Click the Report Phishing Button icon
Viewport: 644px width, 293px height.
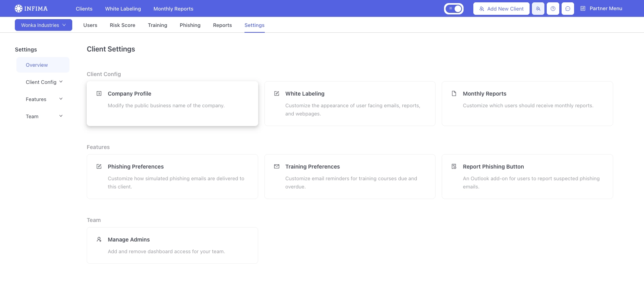[454, 167]
